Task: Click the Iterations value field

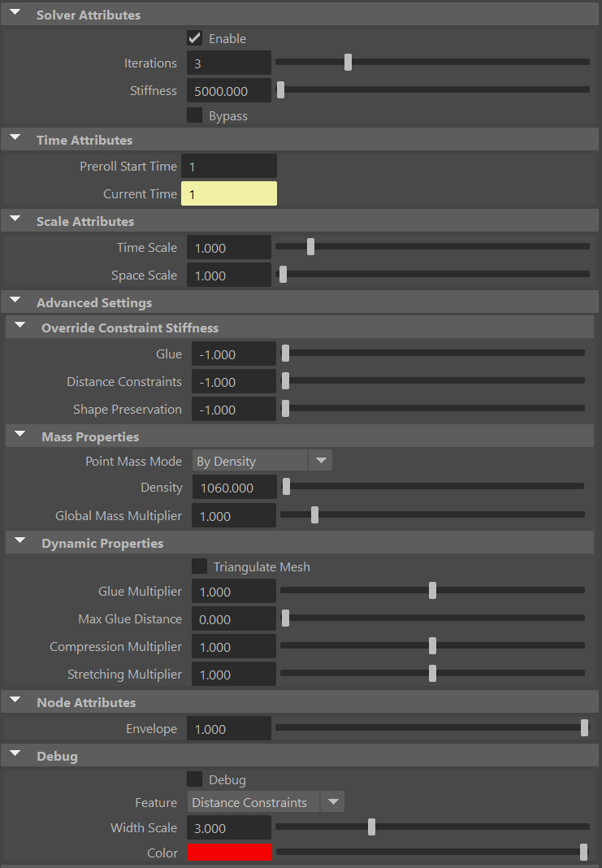Action: point(229,63)
